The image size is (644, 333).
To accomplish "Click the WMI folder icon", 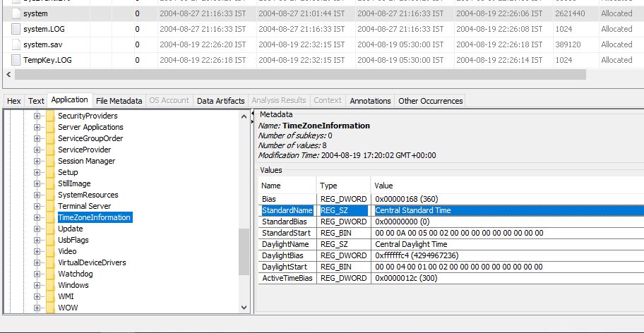I will (51, 296).
